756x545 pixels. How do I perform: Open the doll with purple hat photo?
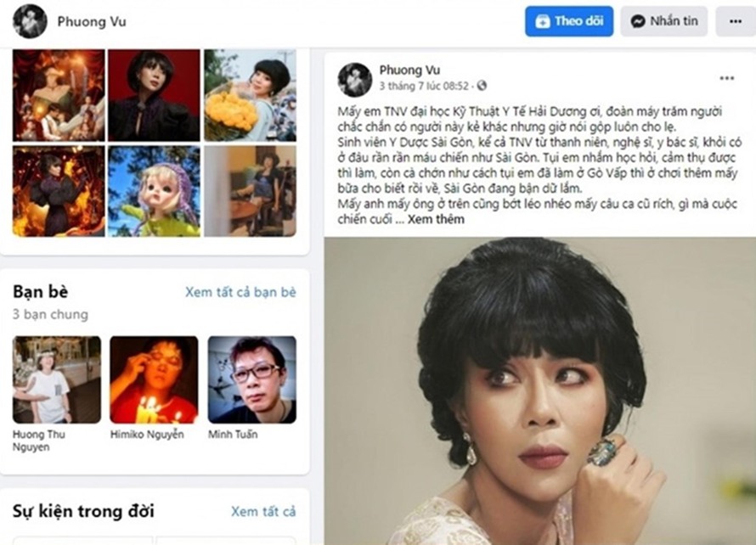point(154,191)
